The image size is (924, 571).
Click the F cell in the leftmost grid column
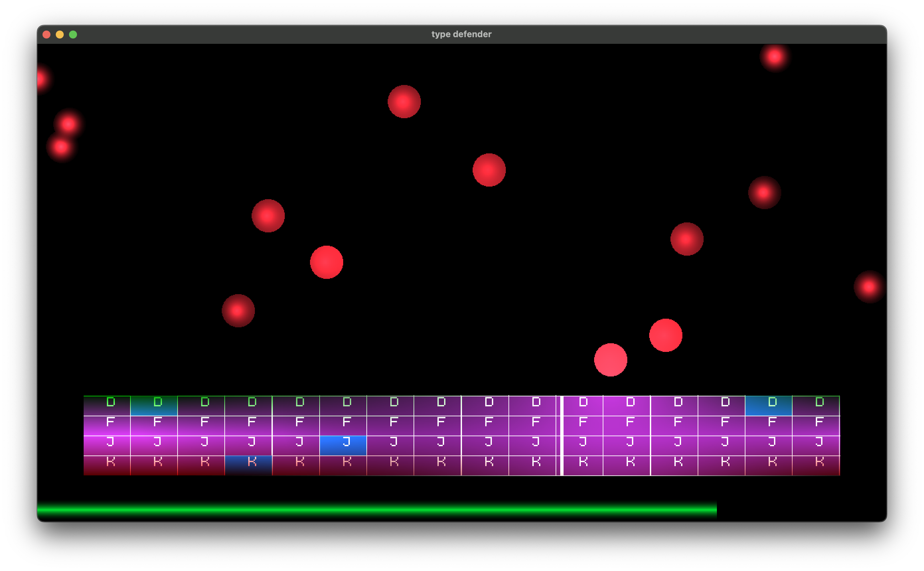coord(107,426)
